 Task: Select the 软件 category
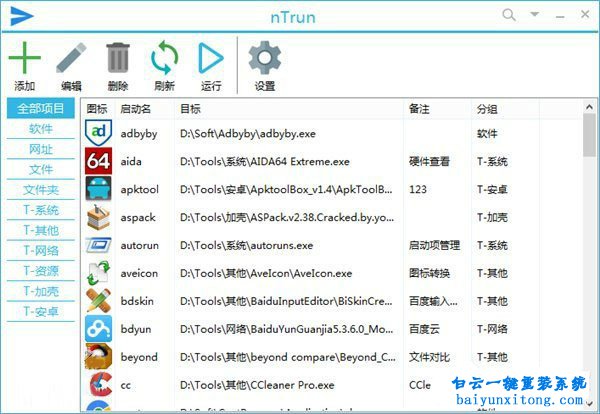coord(41,129)
